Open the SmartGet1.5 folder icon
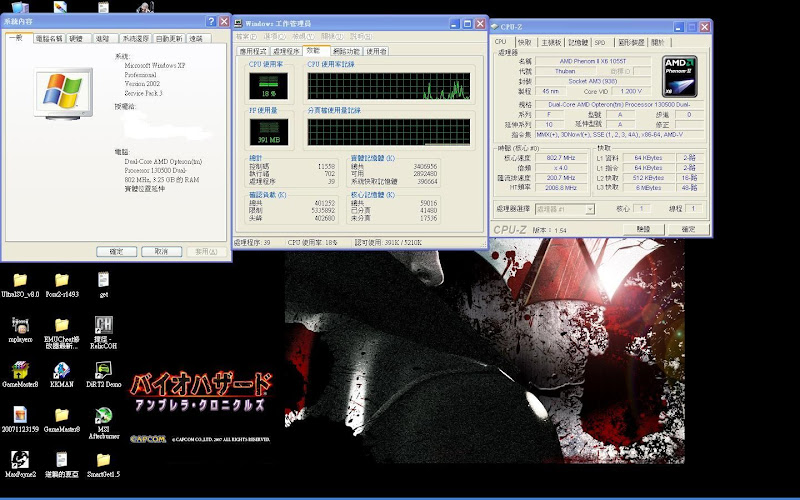 (x=104, y=460)
